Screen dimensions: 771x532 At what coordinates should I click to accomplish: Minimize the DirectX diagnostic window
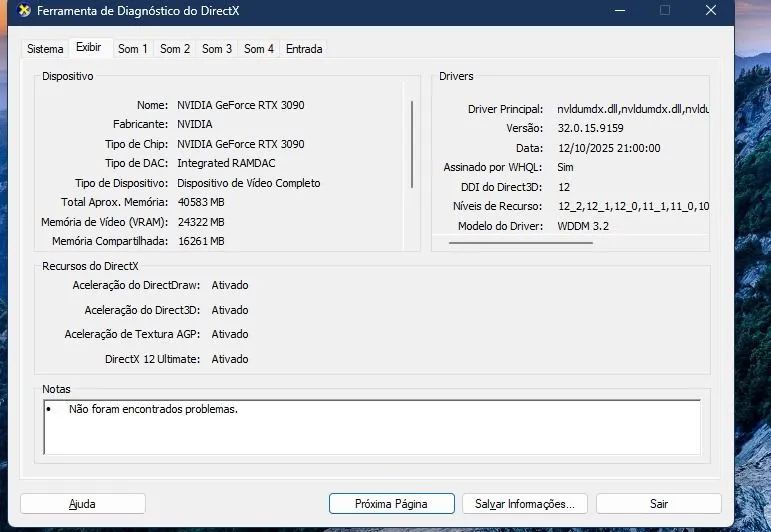click(617, 11)
